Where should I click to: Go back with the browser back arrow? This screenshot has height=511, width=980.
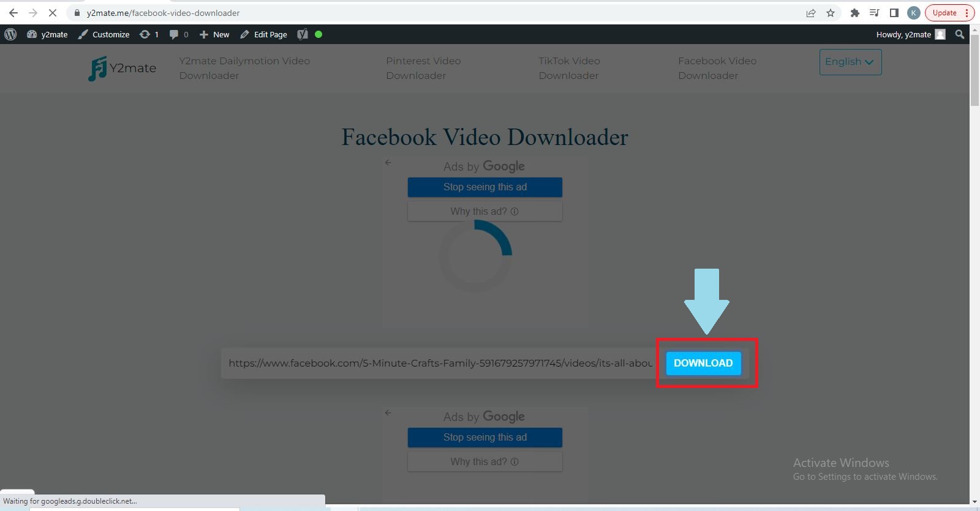click(13, 13)
